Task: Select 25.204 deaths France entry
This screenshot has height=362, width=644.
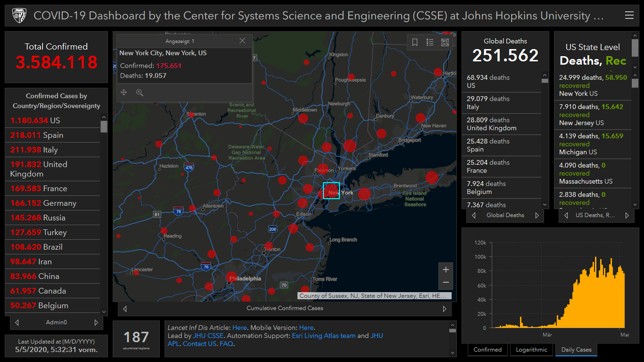Action: coord(502,167)
